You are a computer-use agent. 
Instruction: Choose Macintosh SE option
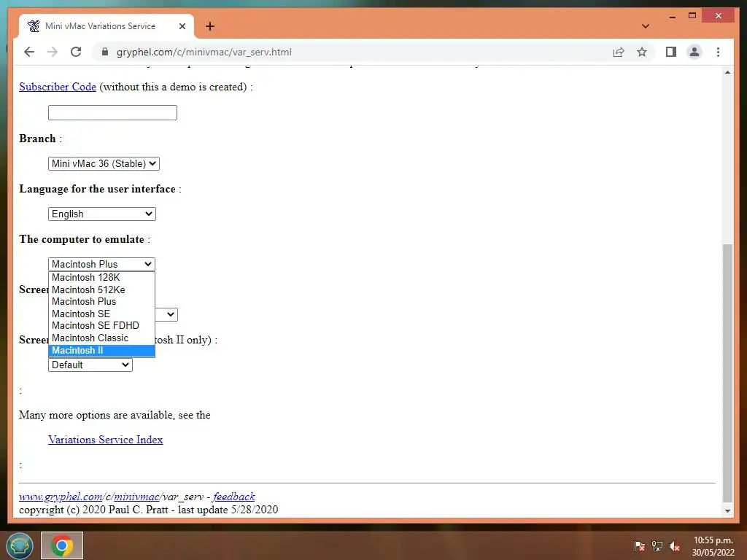(x=101, y=314)
